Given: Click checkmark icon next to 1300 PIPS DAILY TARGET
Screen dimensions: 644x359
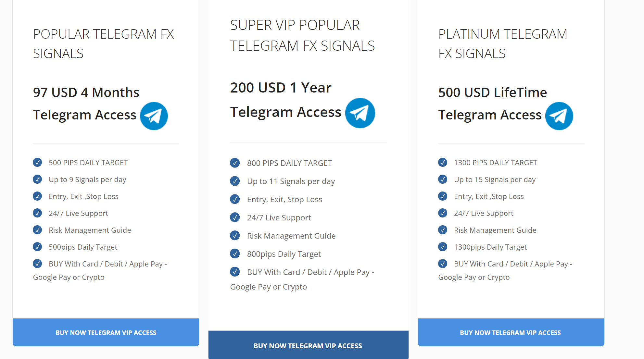Looking at the screenshot, I should (443, 162).
